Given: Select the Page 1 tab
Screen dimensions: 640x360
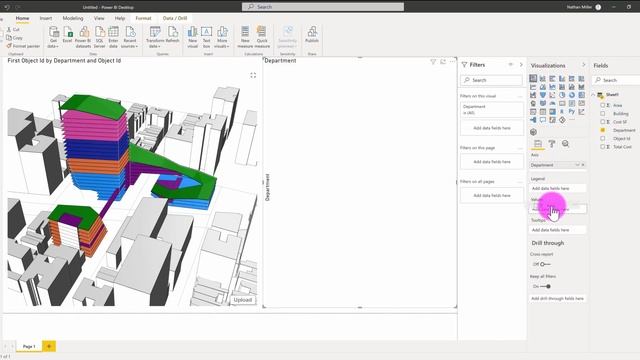Looking at the screenshot, I should (x=29, y=346).
